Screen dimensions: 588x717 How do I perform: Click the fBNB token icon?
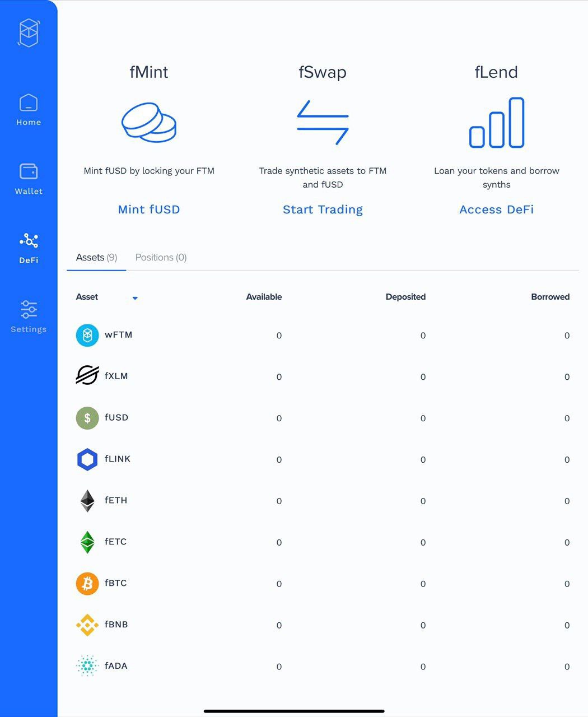87,625
